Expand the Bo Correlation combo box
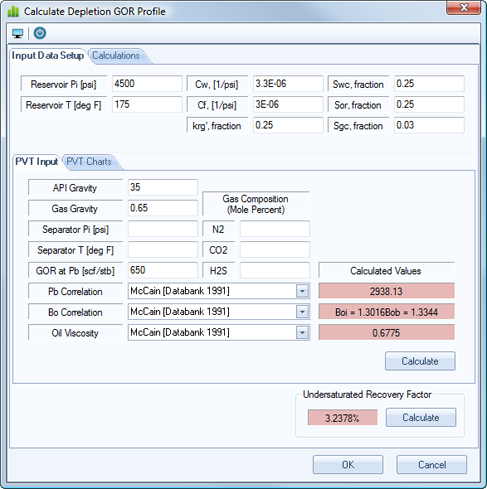The image size is (487, 489). tap(302, 312)
